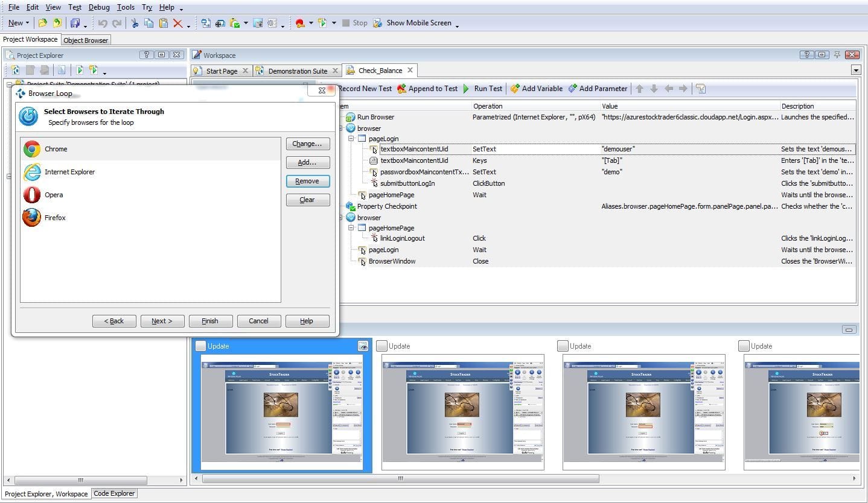The height and width of the screenshot is (503, 868).
Task: Click the Finish button
Action: coord(211,321)
